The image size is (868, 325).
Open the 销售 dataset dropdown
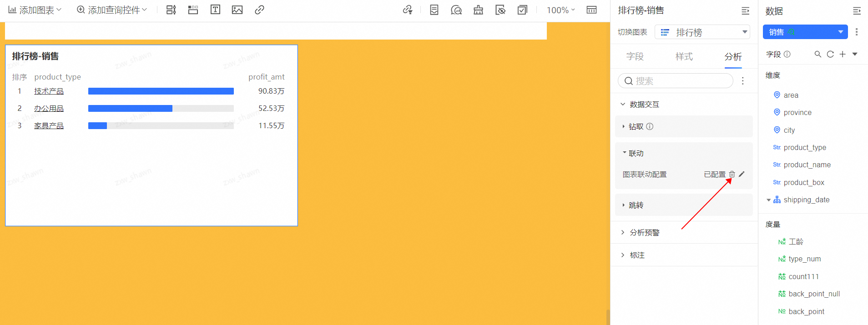[x=840, y=32]
